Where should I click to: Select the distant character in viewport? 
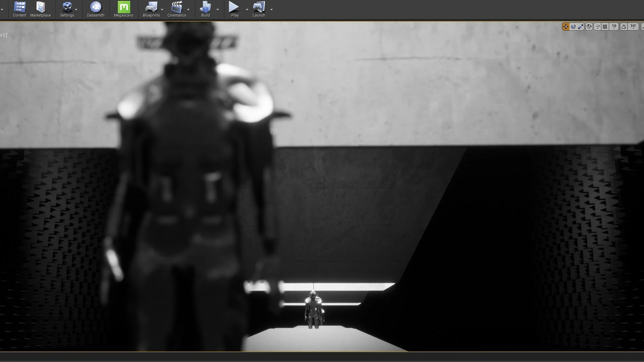tap(314, 309)
